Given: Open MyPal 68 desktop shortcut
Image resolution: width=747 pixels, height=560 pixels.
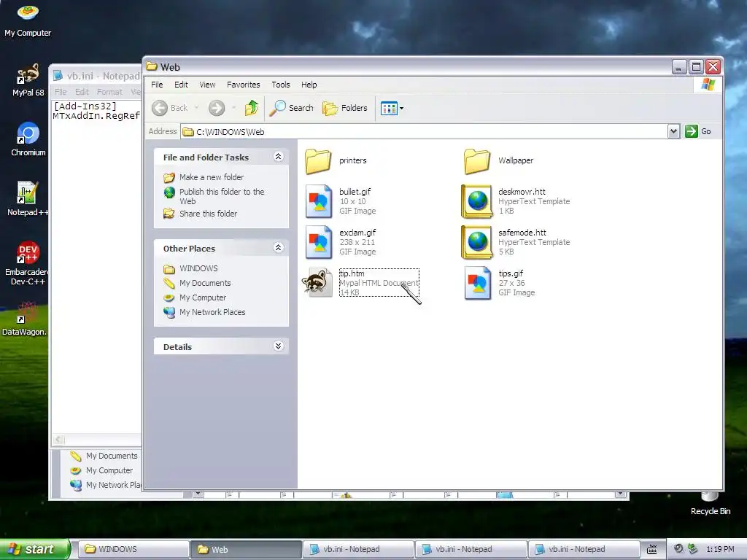Looking at the screenshot, I should click(x=28, y=80).
